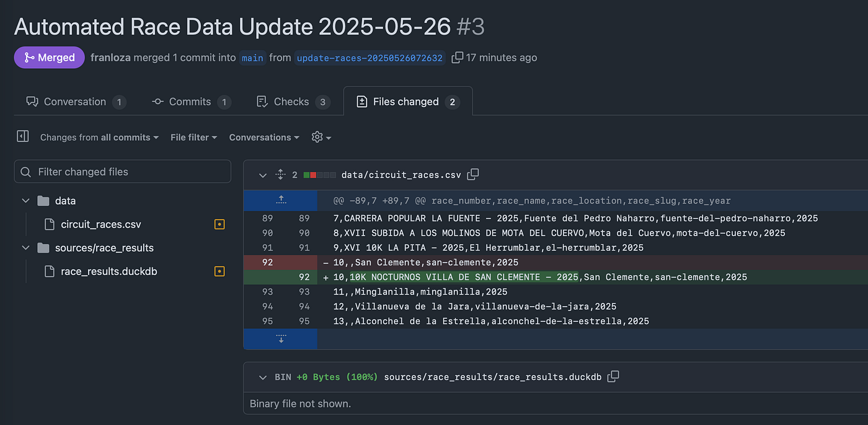Open the Conversations dropdown
868x425 pixels.
coord(264,137)
